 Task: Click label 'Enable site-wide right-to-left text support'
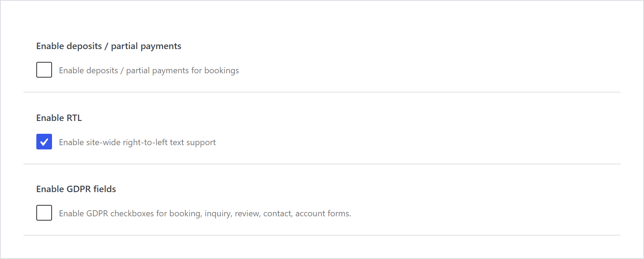pos(137,142)
